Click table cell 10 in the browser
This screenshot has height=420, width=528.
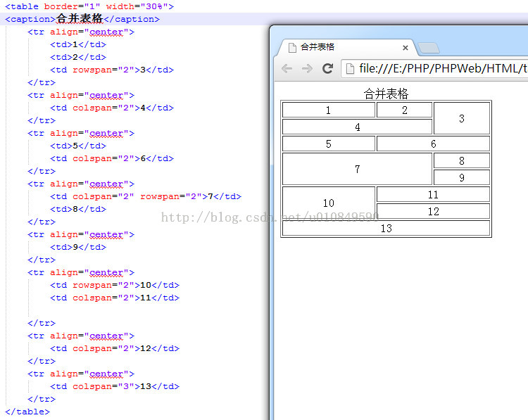[x=329, y=203]
